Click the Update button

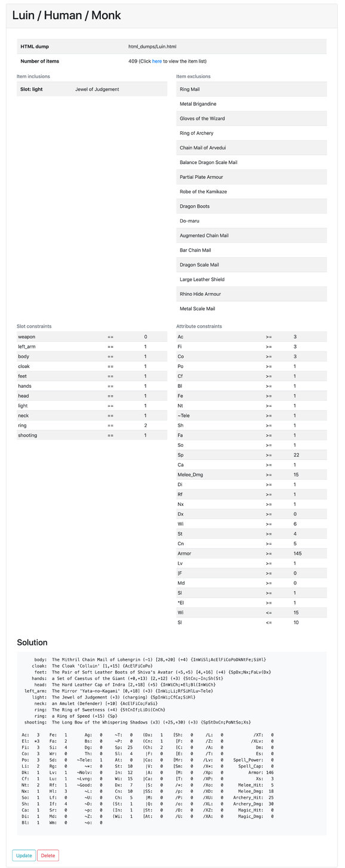[x=24, y=855]
